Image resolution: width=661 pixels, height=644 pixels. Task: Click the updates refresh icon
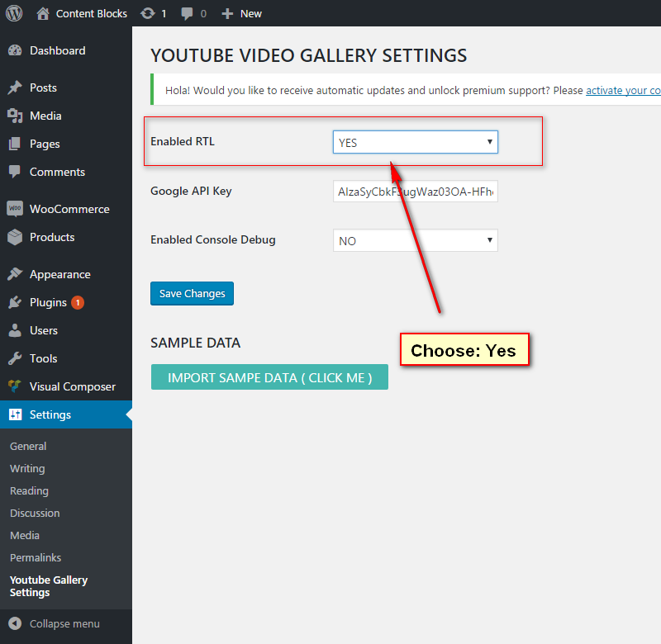(x=148, y=13)
